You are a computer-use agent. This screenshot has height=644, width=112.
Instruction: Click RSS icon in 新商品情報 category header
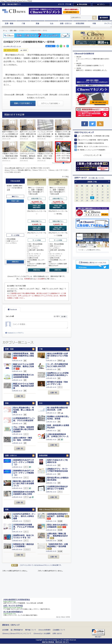(x=67, y=456)
